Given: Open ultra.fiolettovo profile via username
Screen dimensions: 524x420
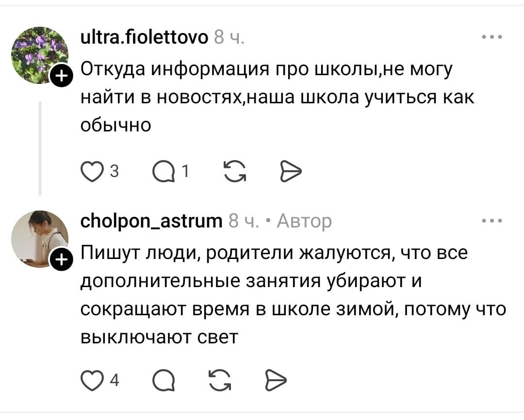Looking at the screenshot, I should pos(144,37).
